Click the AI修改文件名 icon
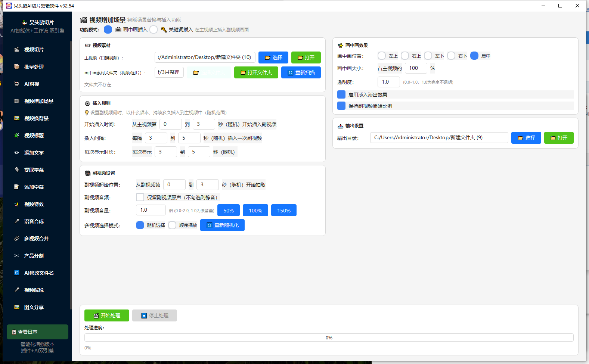Viewport: 589px width, 364px height. pyautogui.click(x=16, y=273)
